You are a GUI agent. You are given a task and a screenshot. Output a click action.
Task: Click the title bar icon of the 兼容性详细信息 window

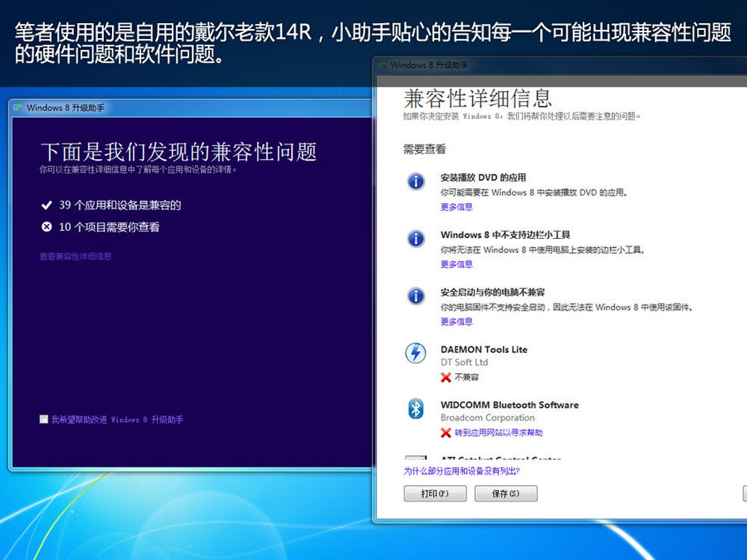coord(382,64)
